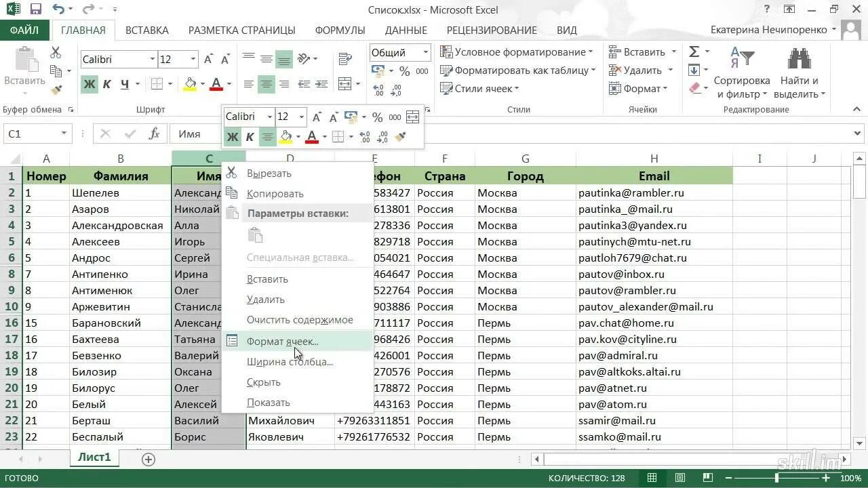Viewport: 868px width, 488px height.
Task: Switch to the ВСТАВКА ribbon tab
Action: [x=146, y=30]
